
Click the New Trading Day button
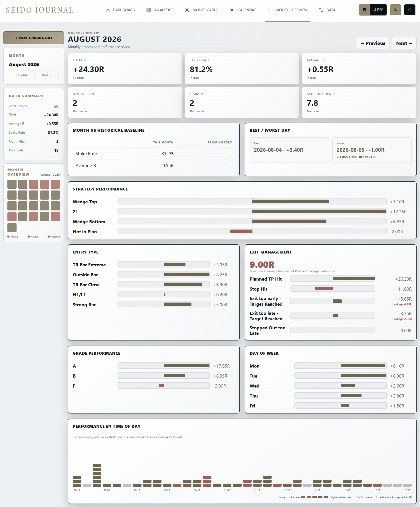pos(34,38)
